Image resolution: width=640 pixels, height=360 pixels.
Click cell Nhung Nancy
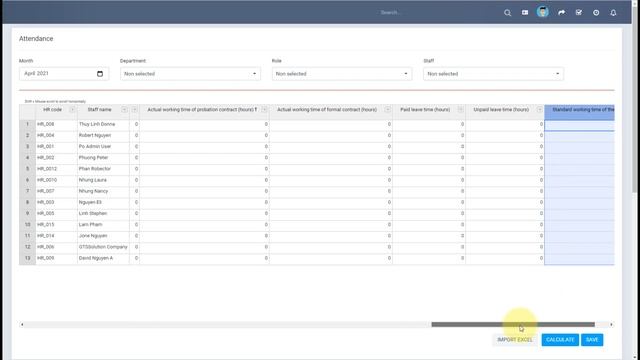[x=103, y=191]
